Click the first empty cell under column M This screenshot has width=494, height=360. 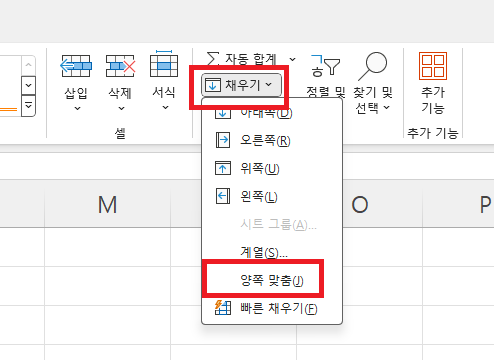pyautogui.click(x=107, y=247)
